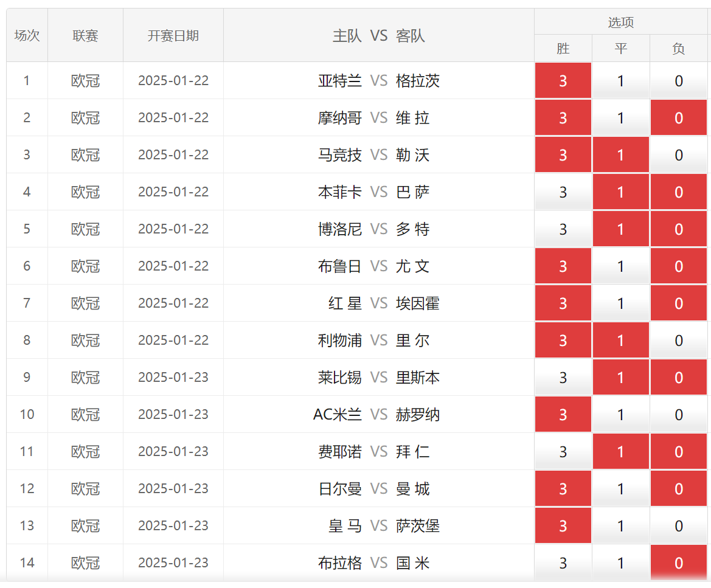Toggle win option 3 for AC米兰 VS 赫罗纳
Viewport: 711px width, 588px height.
pos(563,415)
